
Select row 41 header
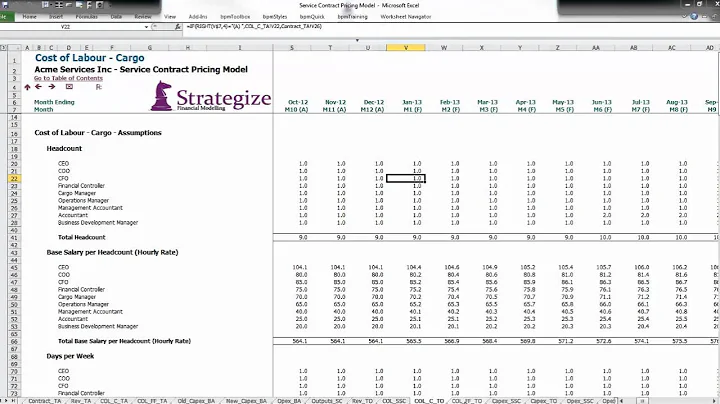coord(14,237)
